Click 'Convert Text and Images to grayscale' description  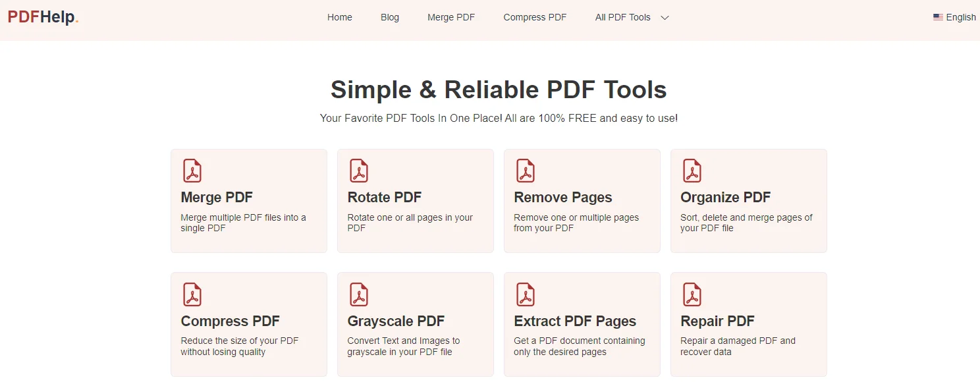point(404,346)
